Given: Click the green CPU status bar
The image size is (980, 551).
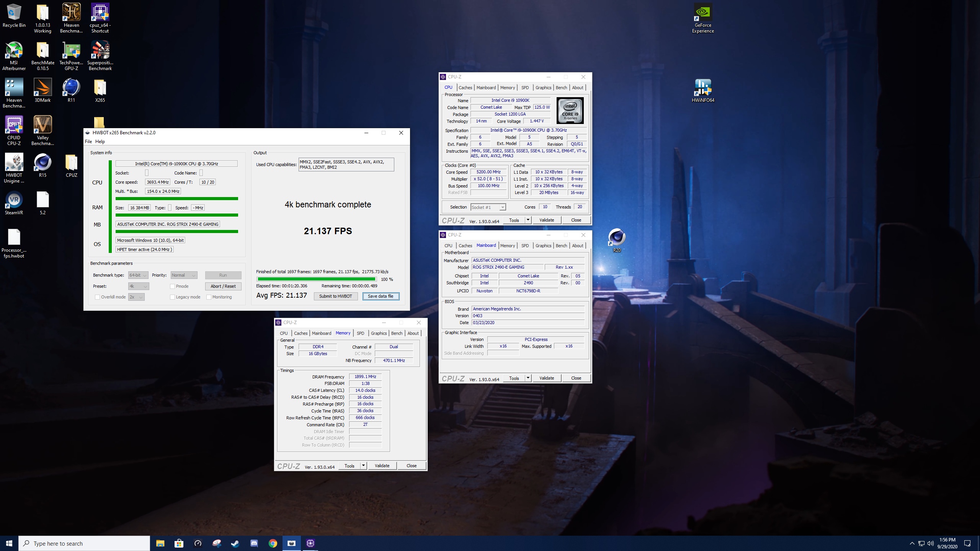Looking at the screenshot, I should (x=177, y=199).
